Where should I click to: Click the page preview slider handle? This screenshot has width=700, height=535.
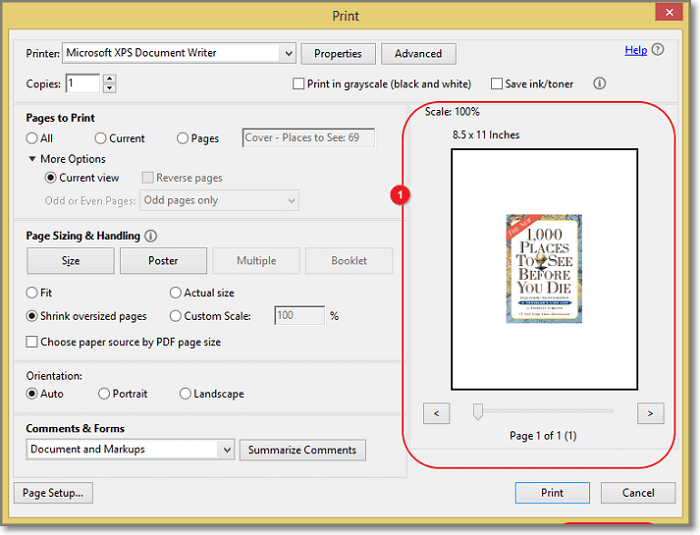pos(478,411)
